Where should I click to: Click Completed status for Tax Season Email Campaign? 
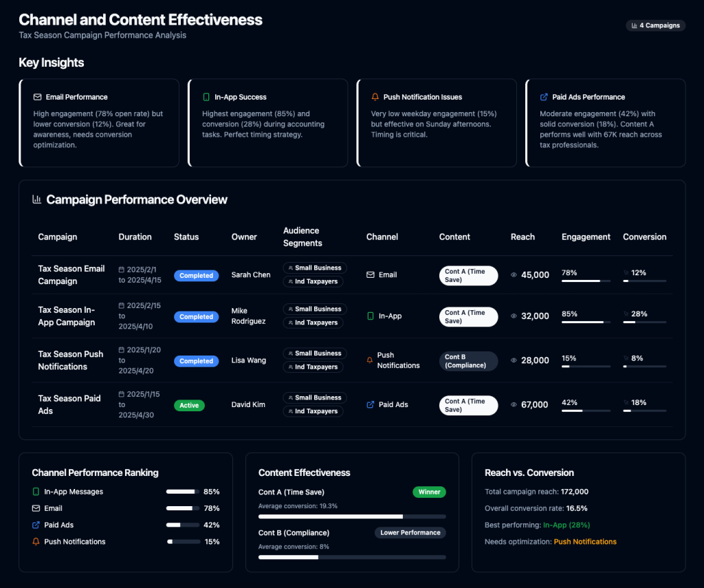pyautogui.click(x=196, y=276)
